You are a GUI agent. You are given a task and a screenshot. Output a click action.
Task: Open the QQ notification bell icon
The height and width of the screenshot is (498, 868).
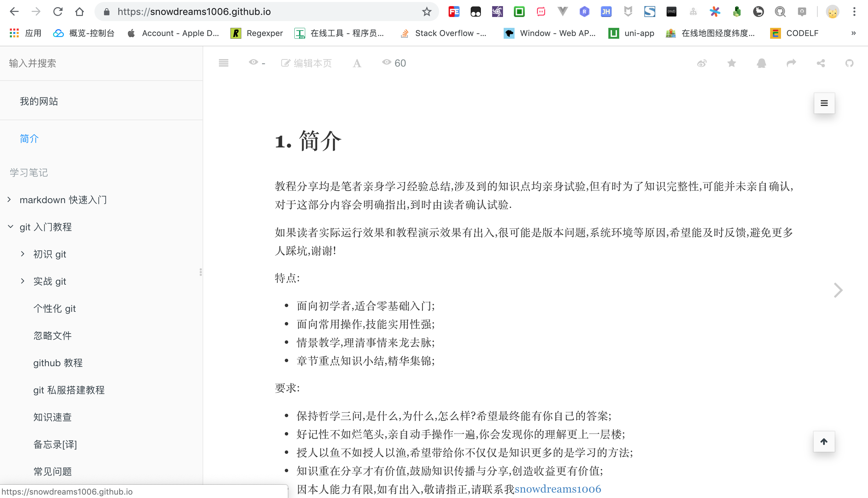point(761,63)
